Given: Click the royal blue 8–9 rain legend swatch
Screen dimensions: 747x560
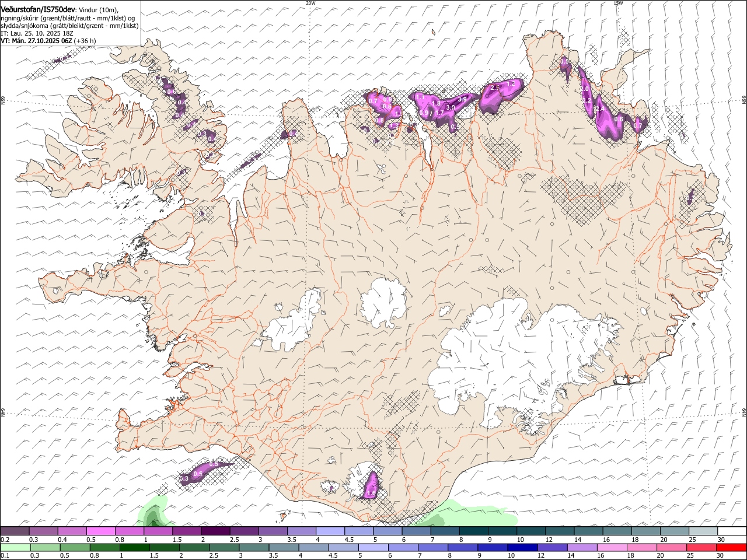Looking at the screenshot, I should pos(463,548).
